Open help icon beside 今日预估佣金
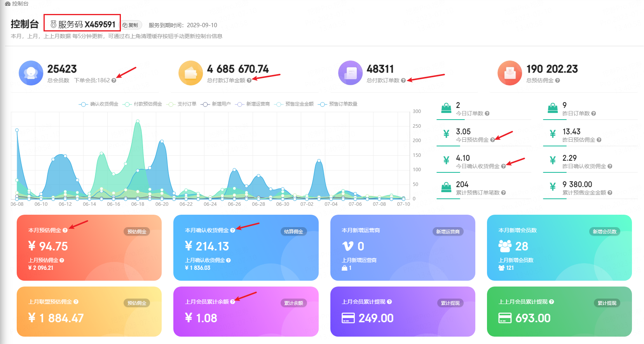 (x=492, y=140)
